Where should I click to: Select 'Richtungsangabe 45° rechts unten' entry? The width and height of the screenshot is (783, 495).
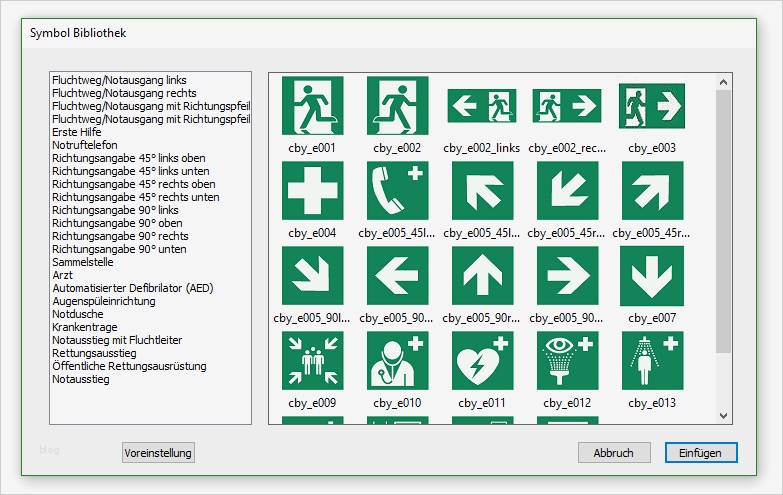136,197
